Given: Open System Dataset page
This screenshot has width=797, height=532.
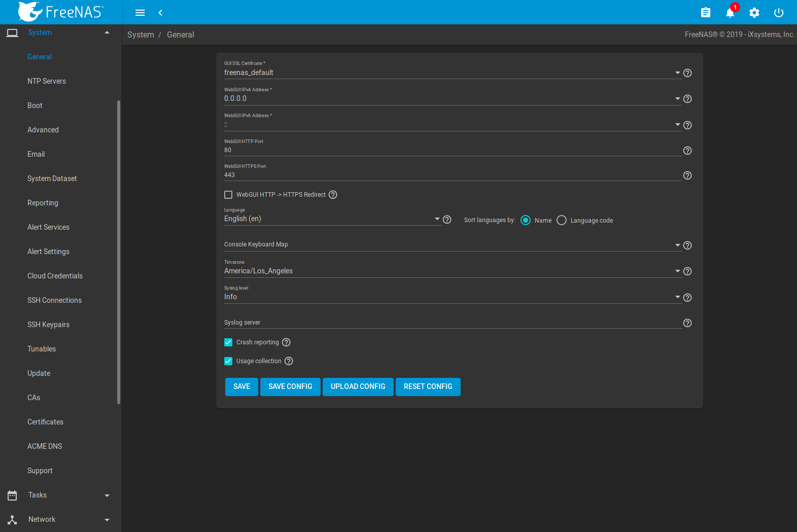Looking at the screenshot, I should point(52,179).
